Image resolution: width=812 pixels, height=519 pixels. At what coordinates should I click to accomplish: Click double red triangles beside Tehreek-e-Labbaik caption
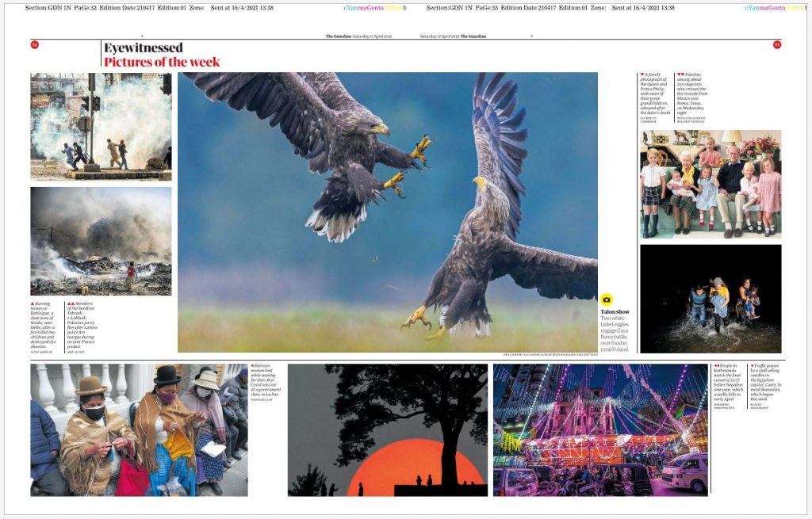(71, 303)
